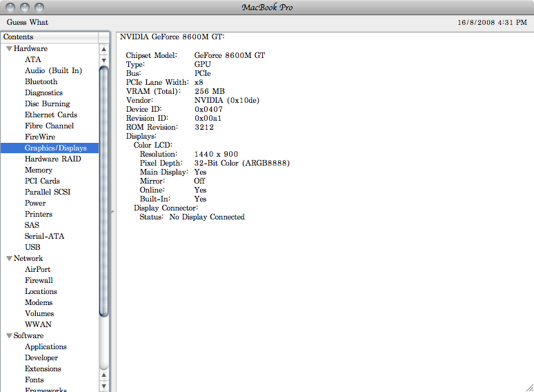The image size is (534, 392).
Task: Click the bottom scroll-up arrow in the sidebar
Action: point(104,375)
